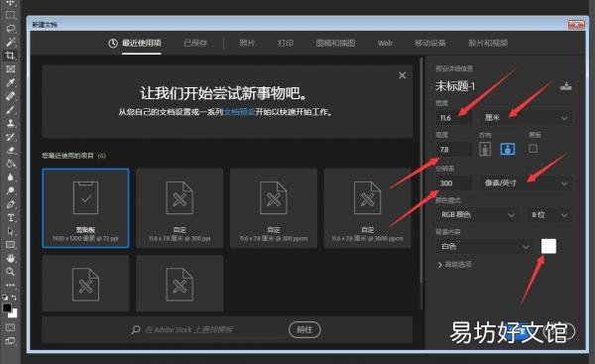
Task: Toggle Quick Mask mode icon
Action: pyautogui.click(x=10, y=327)
